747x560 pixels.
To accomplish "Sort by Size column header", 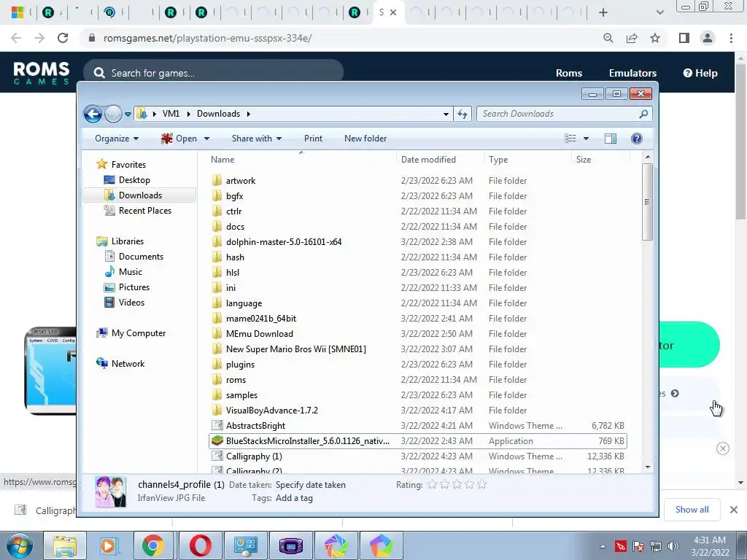I will (600, 160).
